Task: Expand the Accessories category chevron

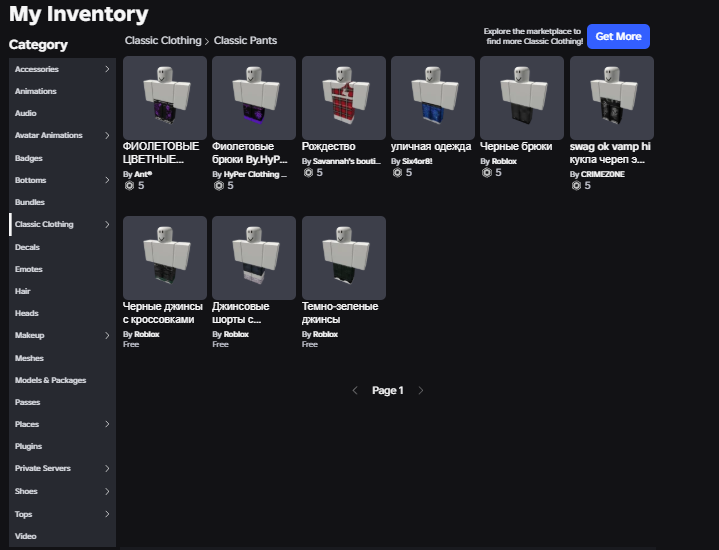Action: (107, 69)
